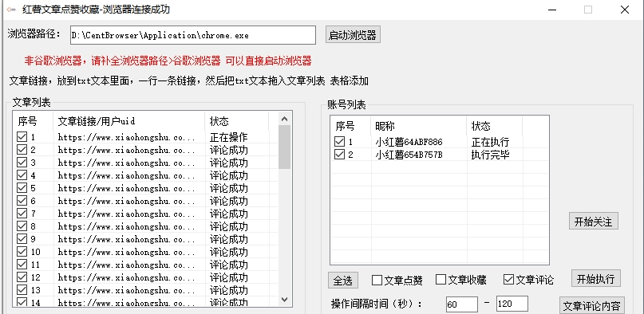Close the 红薯文章点赞收藏 window
The width and height of the screenshot is (644, 314).
coord(625,10)
